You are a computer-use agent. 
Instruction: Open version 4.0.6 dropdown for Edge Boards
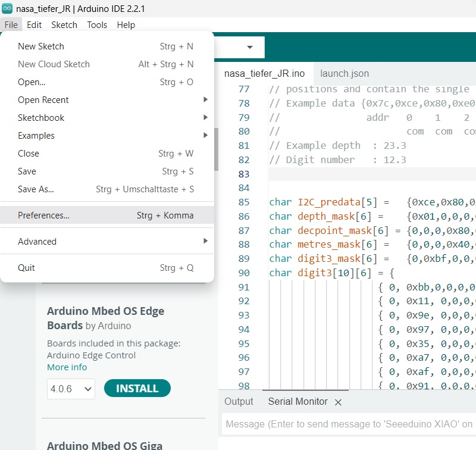[x=71, y=389]
